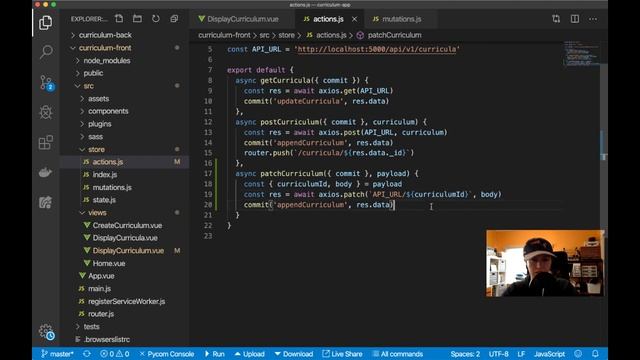Expand the node_modules folder

point(107,60)
